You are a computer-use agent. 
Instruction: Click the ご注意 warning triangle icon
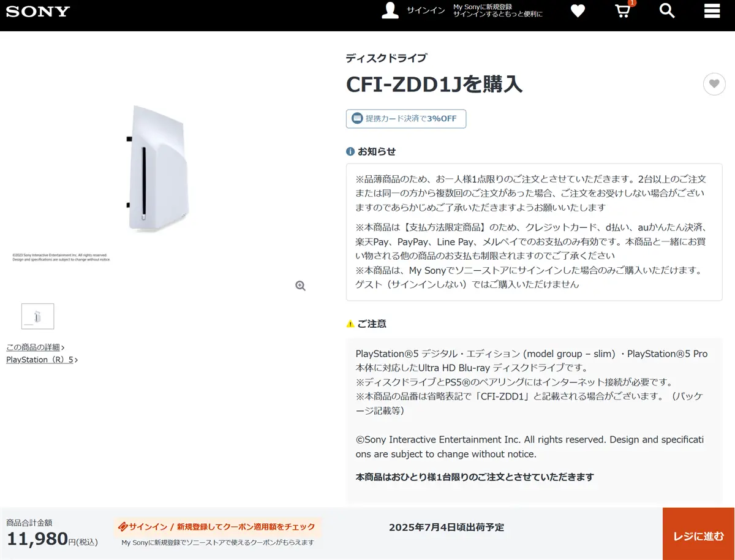[350, 324]
